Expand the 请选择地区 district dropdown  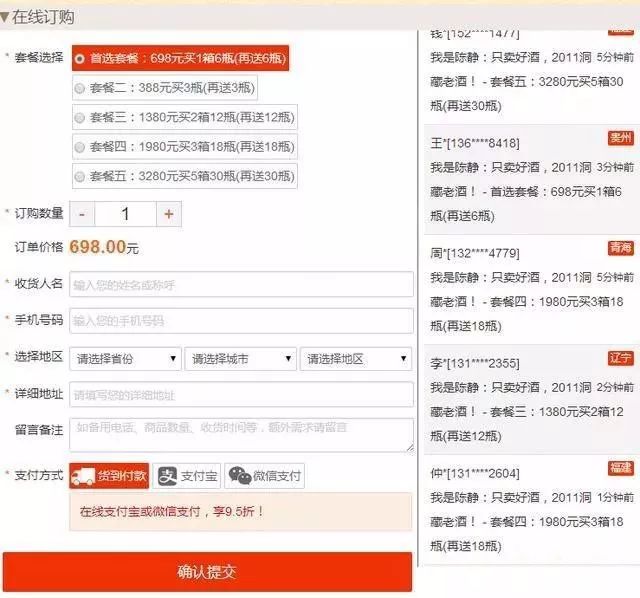(x=357, y=358)
